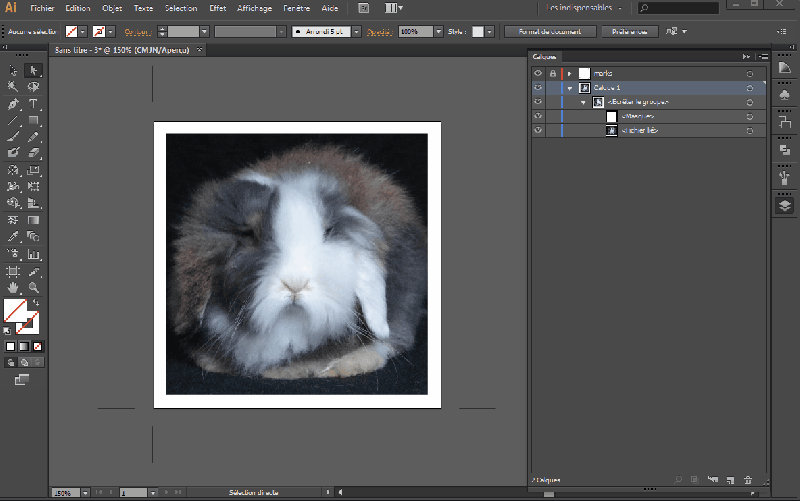Open the Effet menu

(x=217, y=8)
